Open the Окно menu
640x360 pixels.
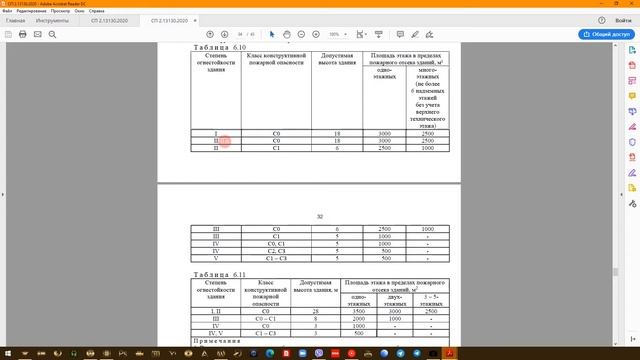[79, 11]
